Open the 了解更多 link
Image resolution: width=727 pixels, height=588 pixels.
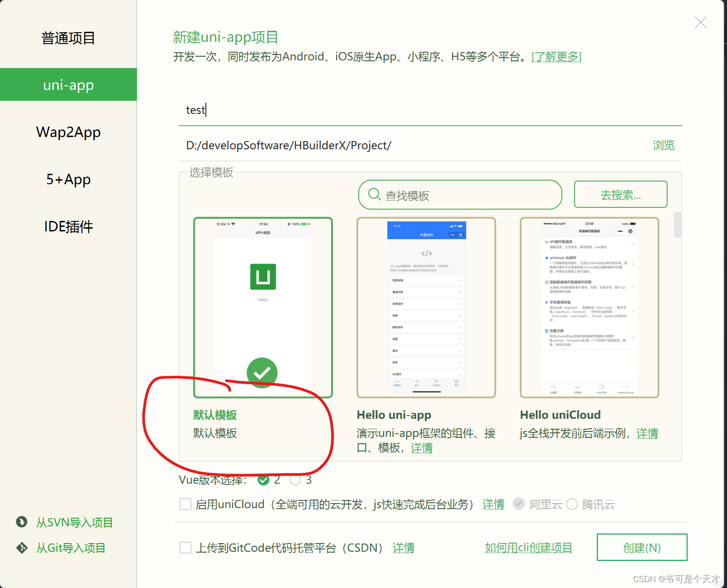click(x=556, y=57)
